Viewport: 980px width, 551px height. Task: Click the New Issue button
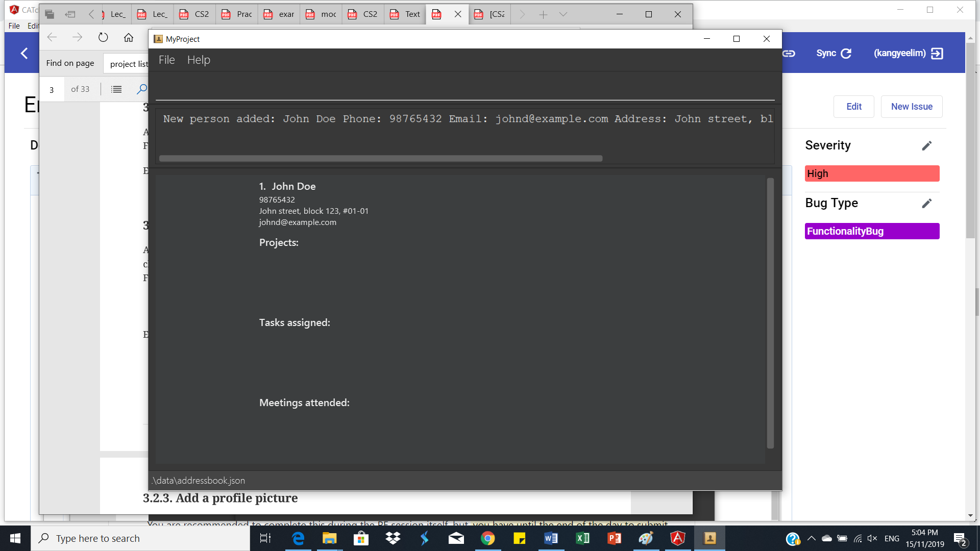pyautogui.click(x=911, y=107)
